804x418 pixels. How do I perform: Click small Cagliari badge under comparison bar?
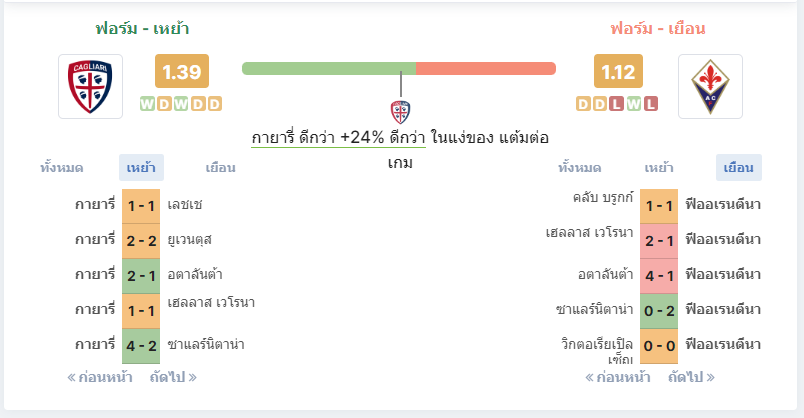click(x=400, y=112)
